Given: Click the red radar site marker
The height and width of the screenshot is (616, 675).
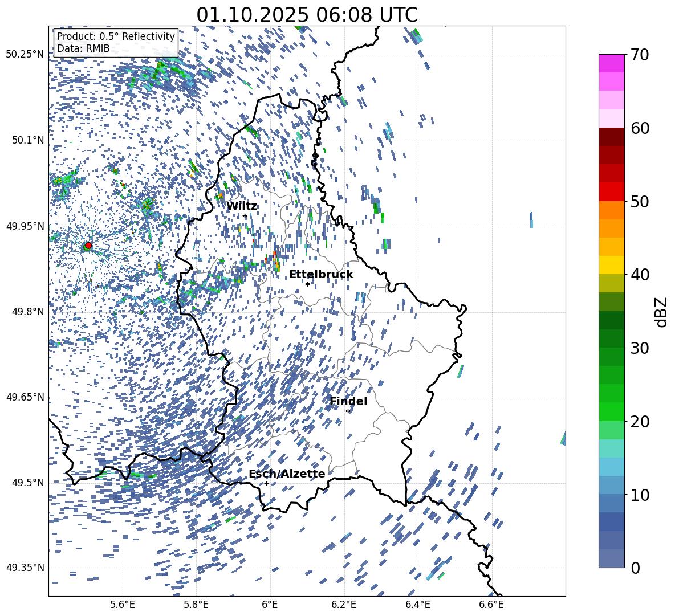Looking at the screenshot, I should pyautogui.click(x=88, y=246).
